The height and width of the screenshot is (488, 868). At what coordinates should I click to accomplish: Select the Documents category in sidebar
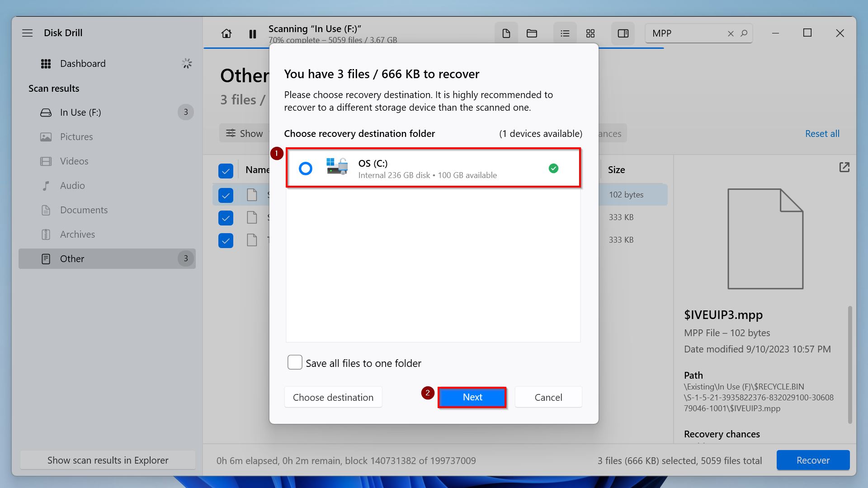coord(84,209)
